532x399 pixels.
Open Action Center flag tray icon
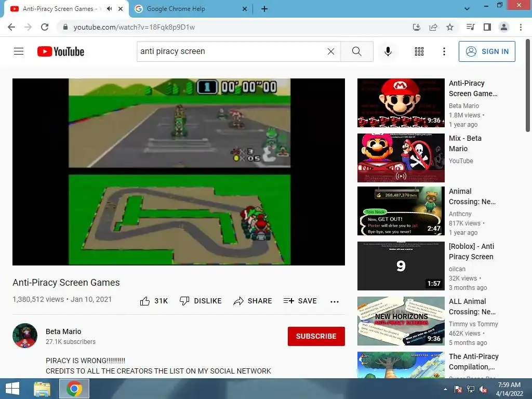pos(458,389)
